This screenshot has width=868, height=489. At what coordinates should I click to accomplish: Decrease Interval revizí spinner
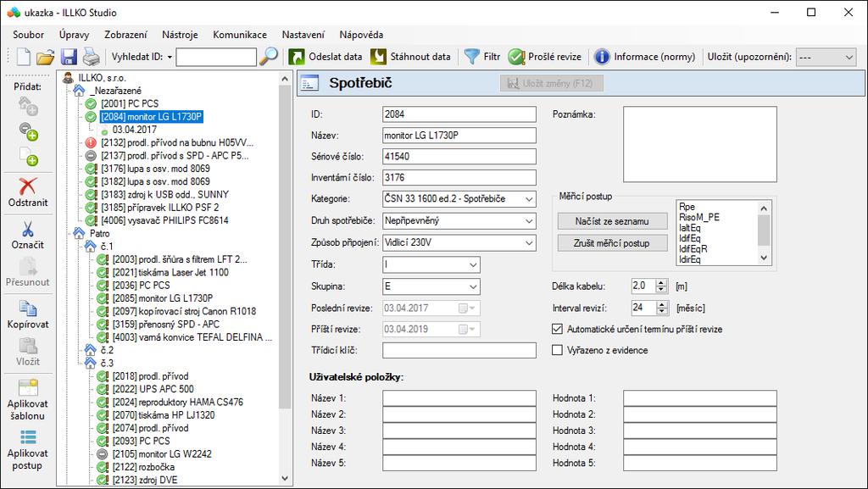tap(662, 311)
